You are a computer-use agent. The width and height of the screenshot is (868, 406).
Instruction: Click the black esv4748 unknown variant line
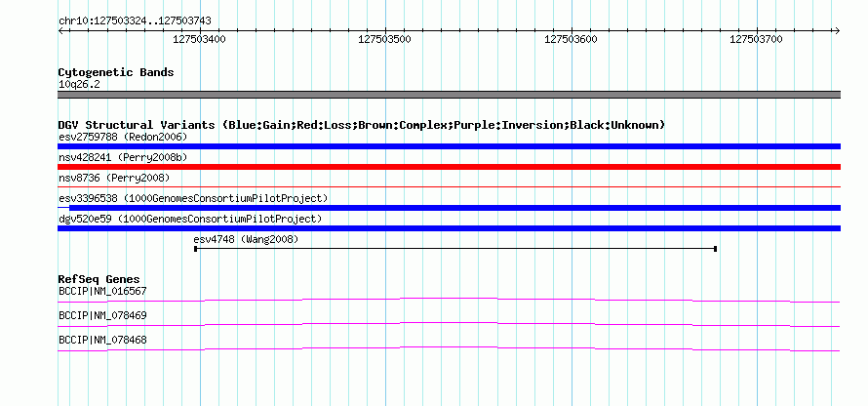(455, 249)
